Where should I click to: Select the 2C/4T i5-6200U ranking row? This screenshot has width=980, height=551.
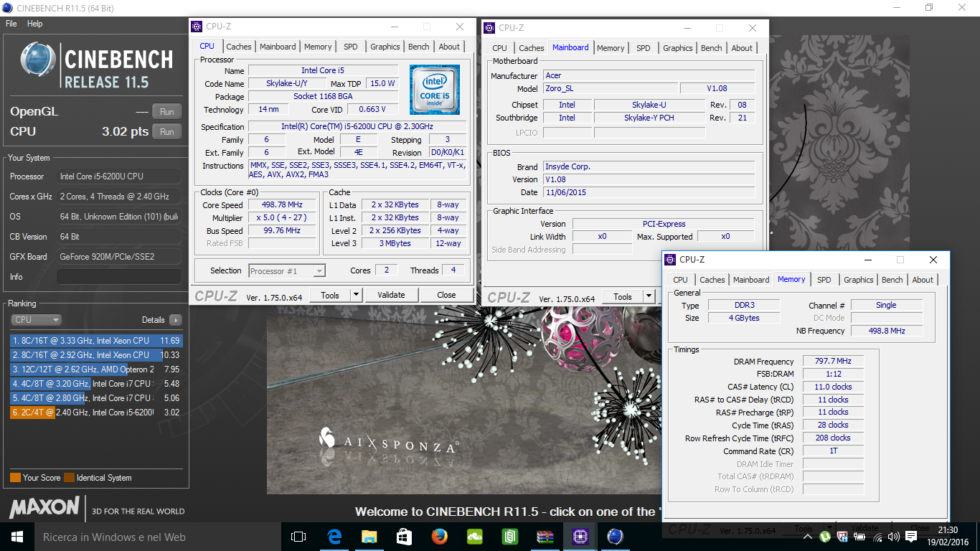[96, 413]
